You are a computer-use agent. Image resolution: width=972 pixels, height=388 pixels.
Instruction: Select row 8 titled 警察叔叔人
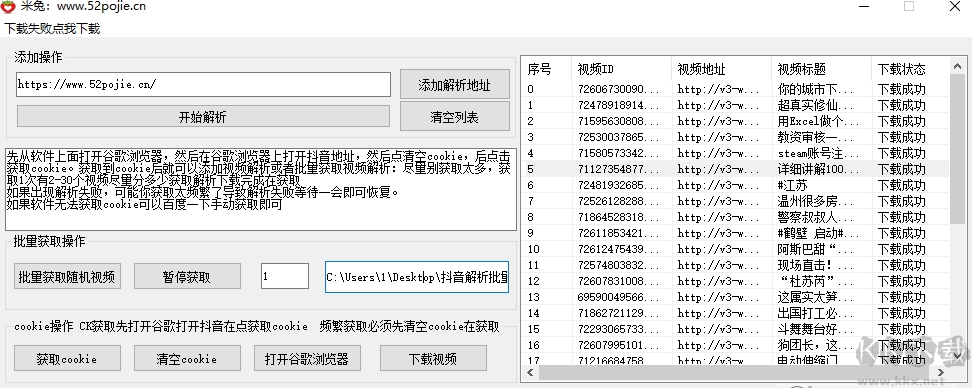[x=735, y=217]
